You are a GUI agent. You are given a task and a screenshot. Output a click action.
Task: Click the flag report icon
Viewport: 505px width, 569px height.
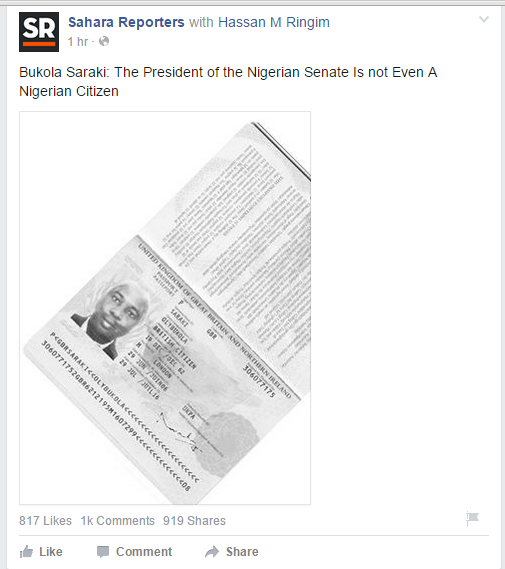[472, 519]
